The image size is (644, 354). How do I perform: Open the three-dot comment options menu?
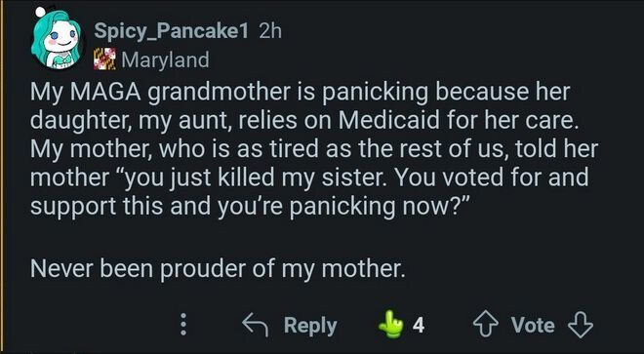click(184, 325)
